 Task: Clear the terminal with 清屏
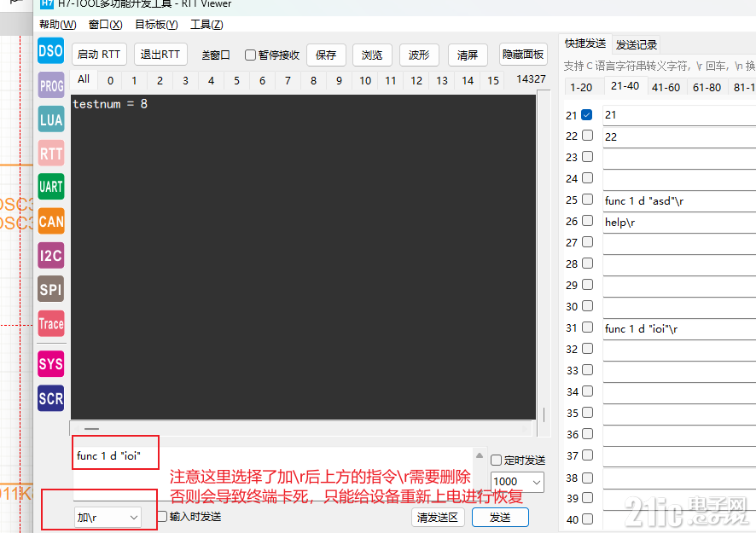(x=468, y=55)
